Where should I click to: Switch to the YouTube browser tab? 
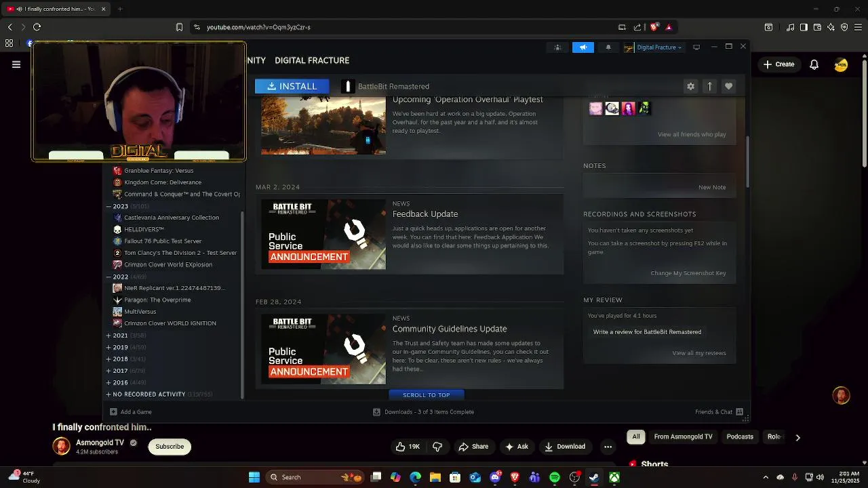click(x=56, y=9)
